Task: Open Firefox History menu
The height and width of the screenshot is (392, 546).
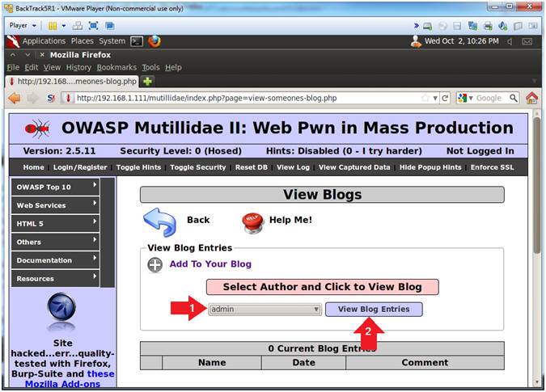Action: point(78,67)
